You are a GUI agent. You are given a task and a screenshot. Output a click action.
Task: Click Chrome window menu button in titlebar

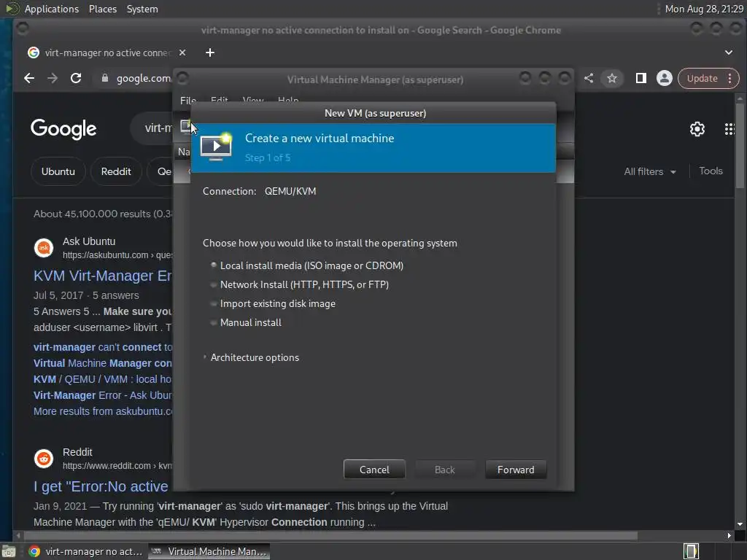[x=23, y=29]
